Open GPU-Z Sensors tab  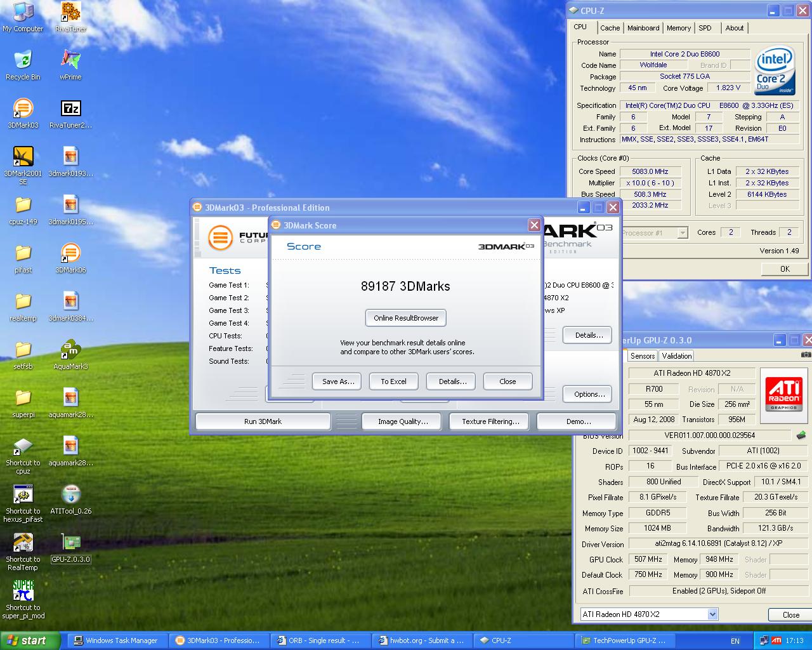(x=642, y=356)
